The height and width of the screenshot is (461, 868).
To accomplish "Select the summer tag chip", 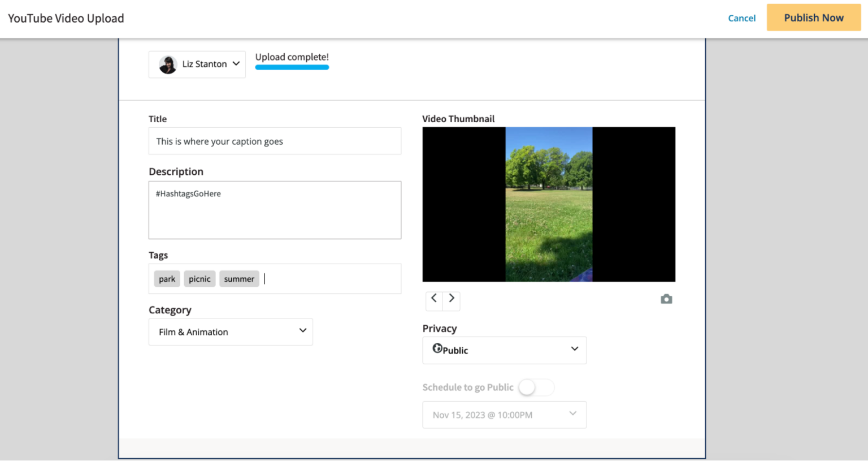I will (238, 278).
